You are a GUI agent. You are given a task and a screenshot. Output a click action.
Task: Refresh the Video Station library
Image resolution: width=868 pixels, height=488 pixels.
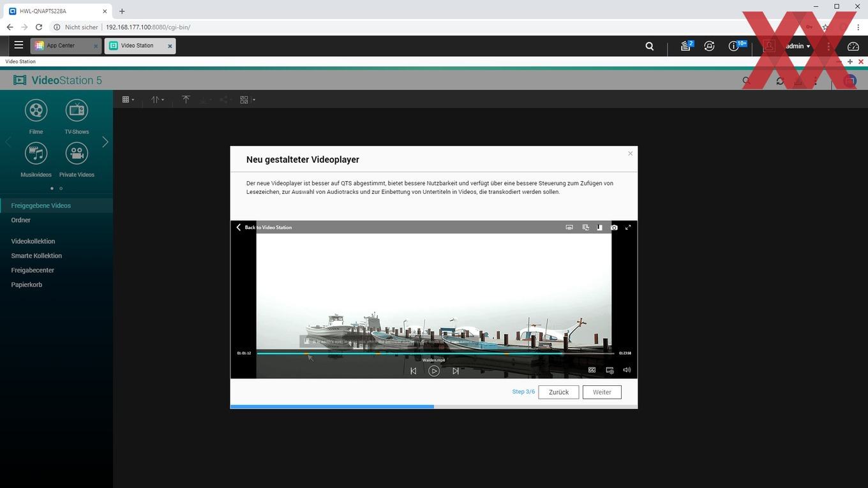[780, 81]
